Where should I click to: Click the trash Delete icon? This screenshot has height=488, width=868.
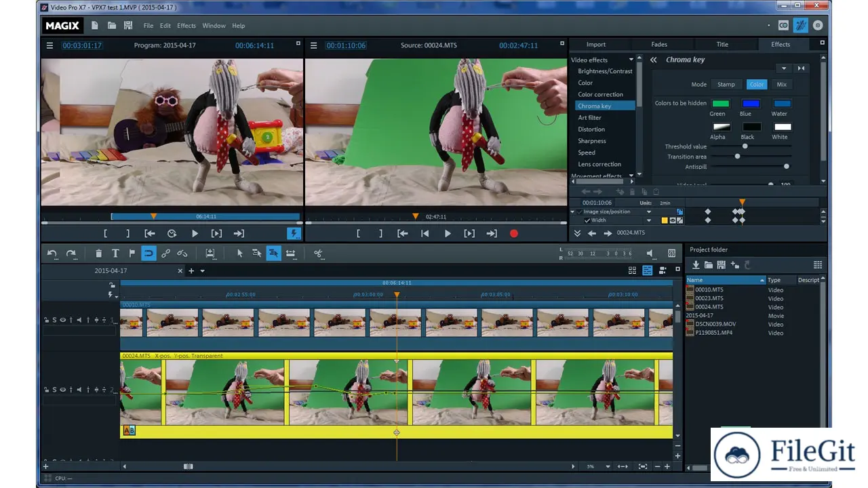[x=98, y=253]
